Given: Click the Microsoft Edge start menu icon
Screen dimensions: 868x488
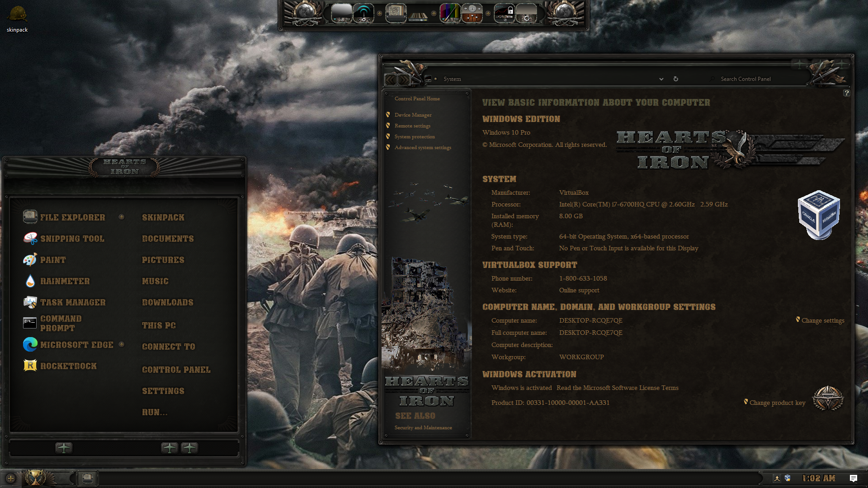Looking at the screenshot, I should click(30, 345).
